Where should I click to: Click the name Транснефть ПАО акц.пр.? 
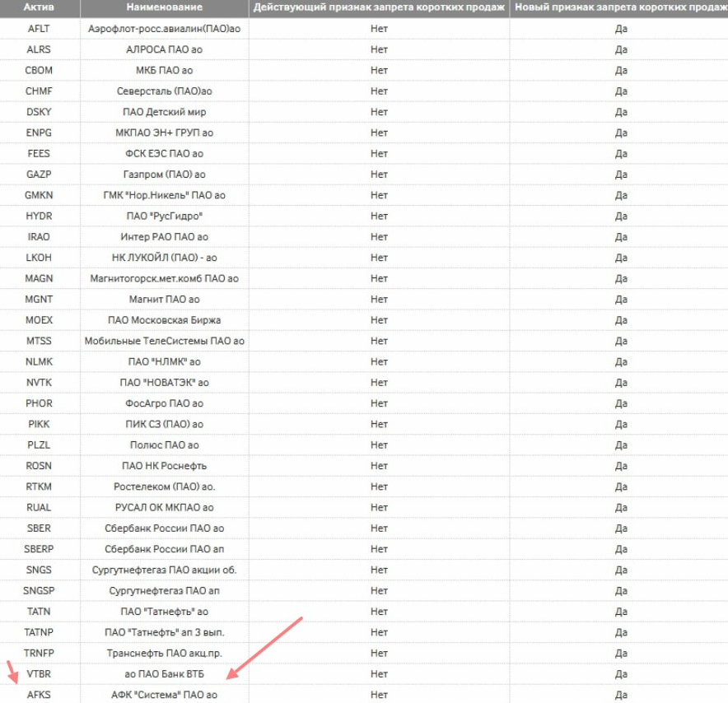click(x=165, y=654)
